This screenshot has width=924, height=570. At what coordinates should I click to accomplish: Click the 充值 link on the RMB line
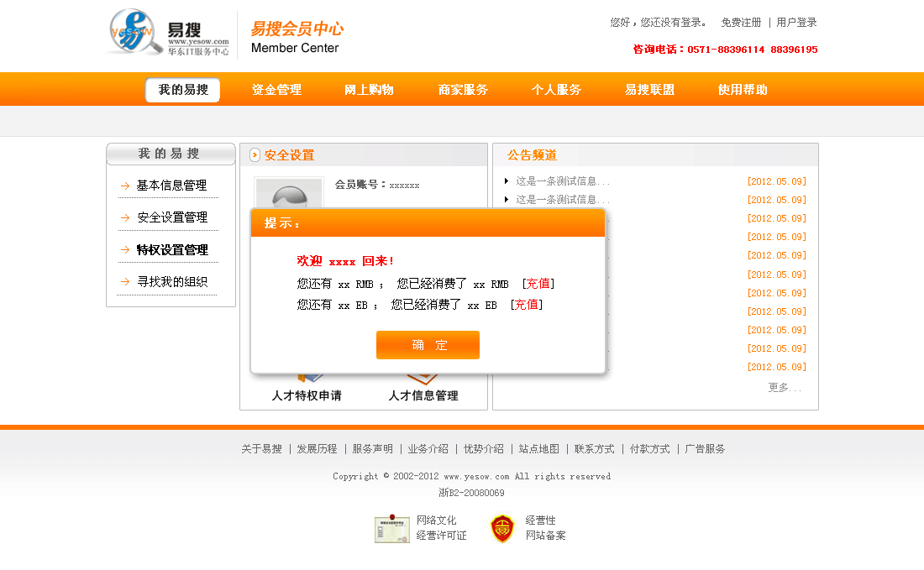(x=538, y=284)
